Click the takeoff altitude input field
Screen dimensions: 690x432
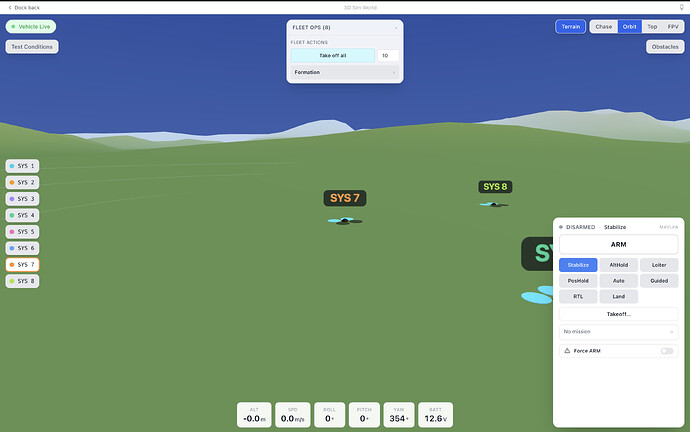click(x=388, y=55)
